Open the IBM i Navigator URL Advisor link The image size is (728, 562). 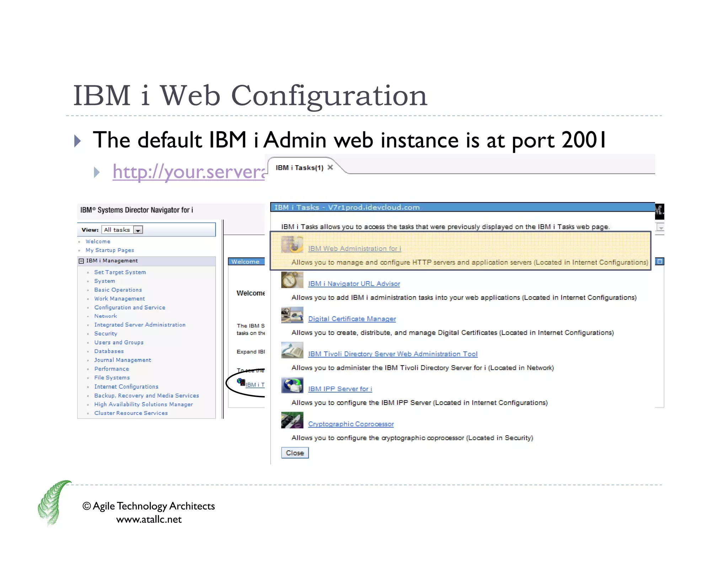coord(354,284)
